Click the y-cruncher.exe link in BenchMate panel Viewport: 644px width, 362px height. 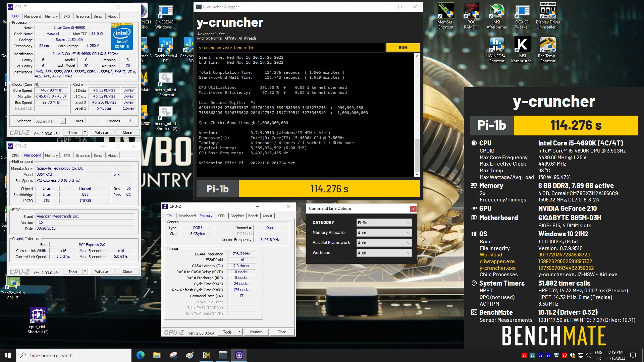pos(497,268)
